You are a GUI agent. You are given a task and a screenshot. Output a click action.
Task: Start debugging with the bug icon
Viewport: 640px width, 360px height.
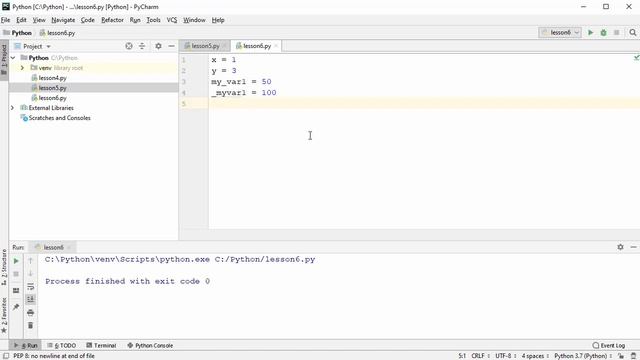coord(603,33)
